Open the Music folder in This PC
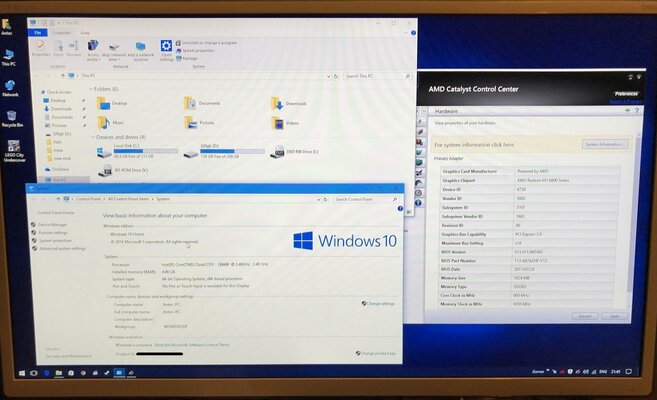This screenshot has width=657, height=400. point(104,123)
